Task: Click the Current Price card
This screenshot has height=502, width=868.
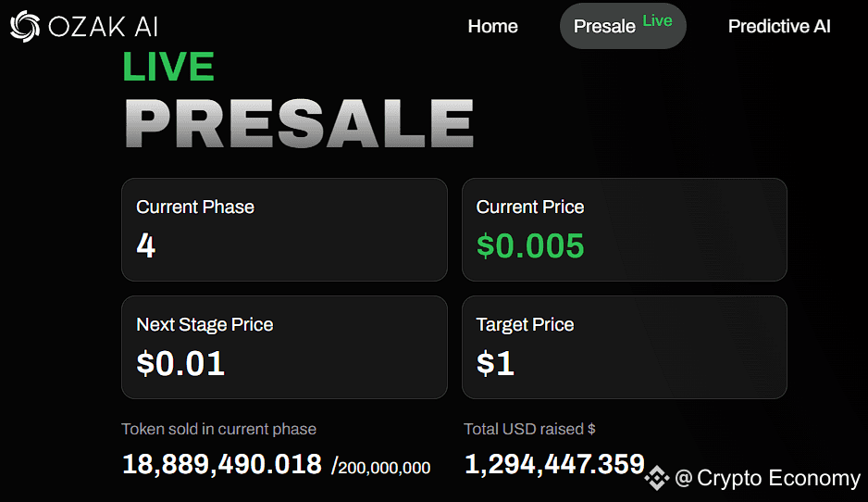Action: click(625, 230)
